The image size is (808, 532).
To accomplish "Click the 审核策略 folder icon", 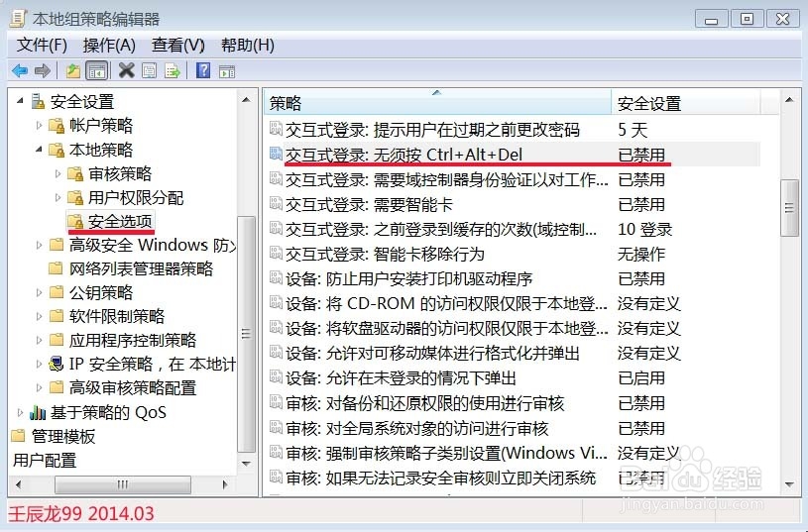I will click(x=75, y=173).
